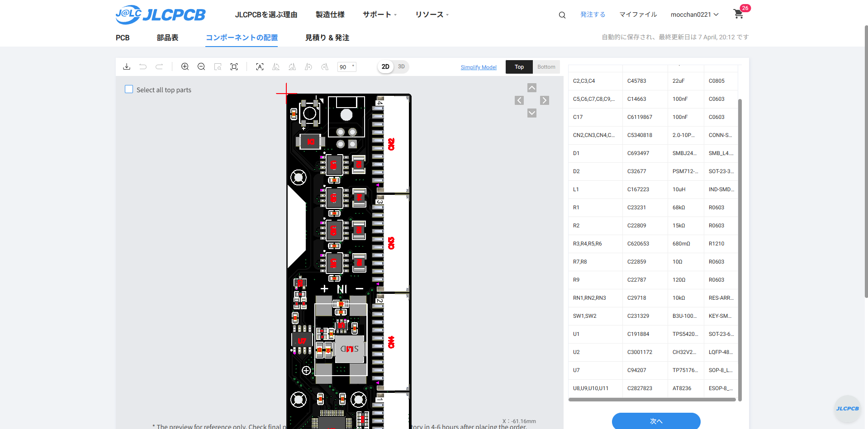
Task: Select the R1 resistor row
Action: click(x=653, y=207)
